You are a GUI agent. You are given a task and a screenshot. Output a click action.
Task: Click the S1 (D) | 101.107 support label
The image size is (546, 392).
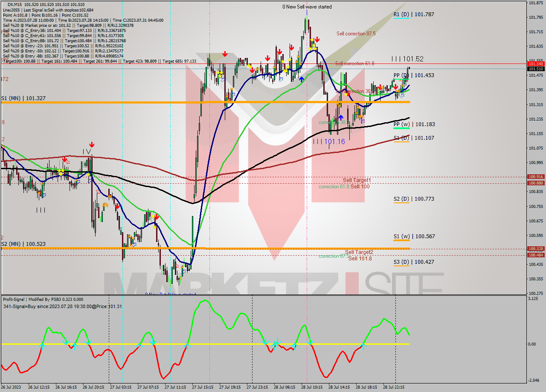(x=414, y=138)
